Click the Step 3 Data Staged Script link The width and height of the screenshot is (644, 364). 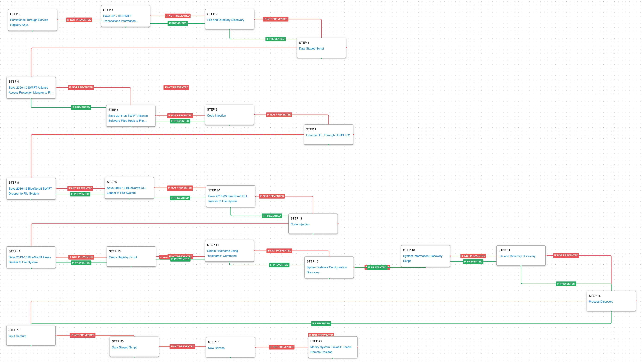(x=311, y=49)
